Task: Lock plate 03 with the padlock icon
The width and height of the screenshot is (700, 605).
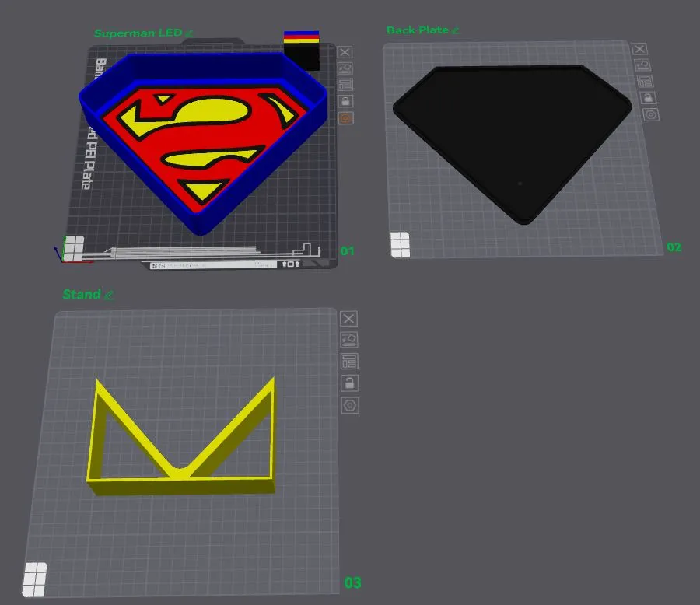Action: [x=350, y=381]
